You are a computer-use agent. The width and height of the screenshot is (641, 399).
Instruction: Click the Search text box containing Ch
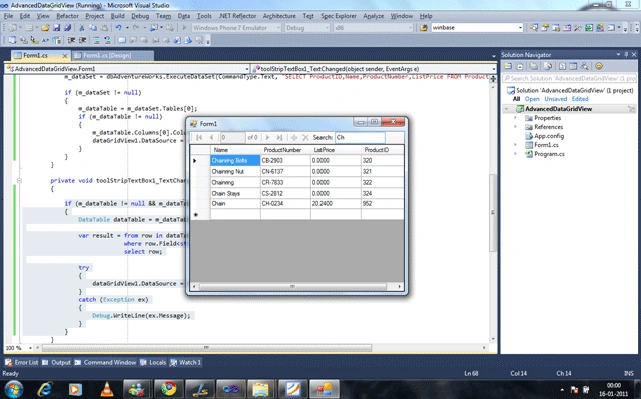(360, 137)
